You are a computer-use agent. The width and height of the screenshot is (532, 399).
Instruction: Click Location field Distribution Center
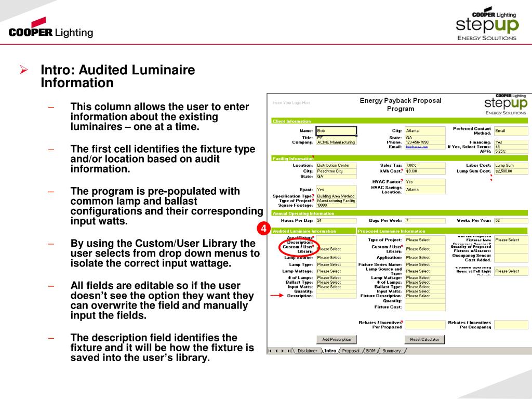point(336,166)
